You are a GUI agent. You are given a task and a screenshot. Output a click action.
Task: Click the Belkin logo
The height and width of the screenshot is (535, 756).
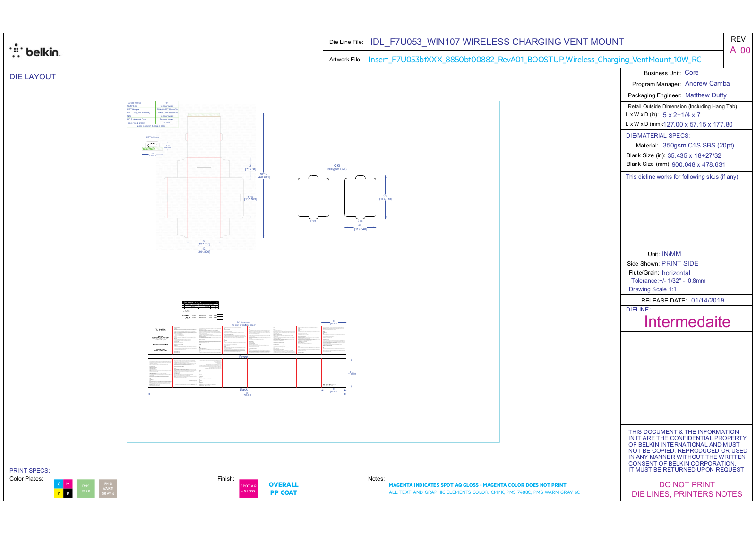pyautogui.click(x=35, y=51)
